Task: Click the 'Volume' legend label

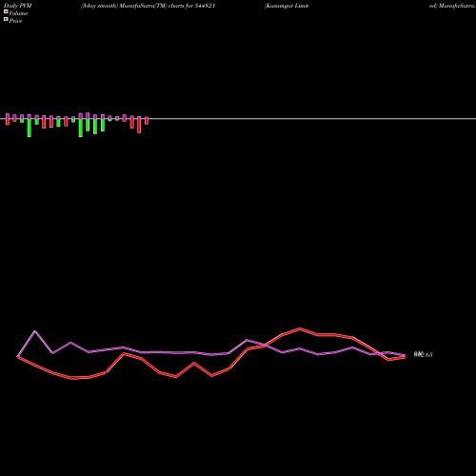Action: [x=18, y=13]
